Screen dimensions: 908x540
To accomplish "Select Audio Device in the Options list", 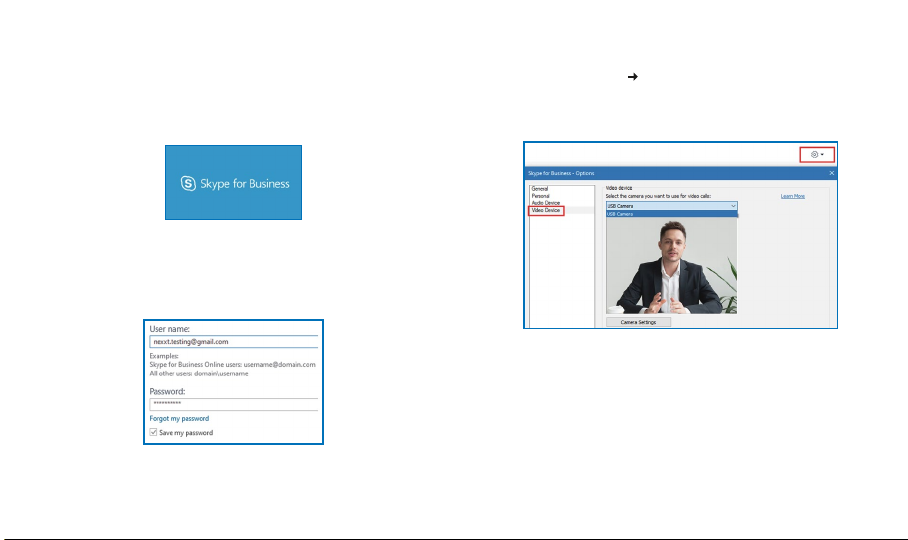I will point(545,203).
